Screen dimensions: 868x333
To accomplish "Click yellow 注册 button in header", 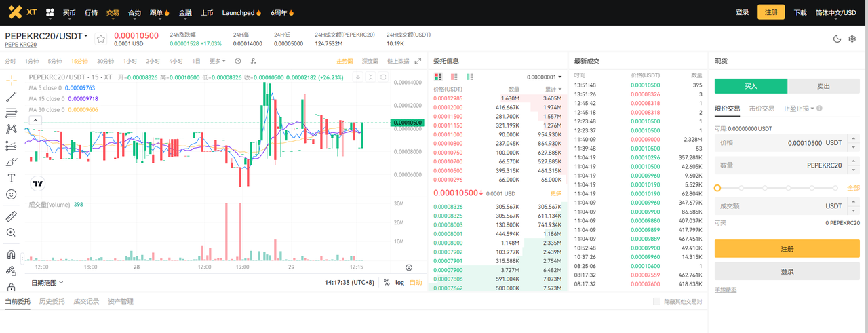I will [x=771, y=12].
